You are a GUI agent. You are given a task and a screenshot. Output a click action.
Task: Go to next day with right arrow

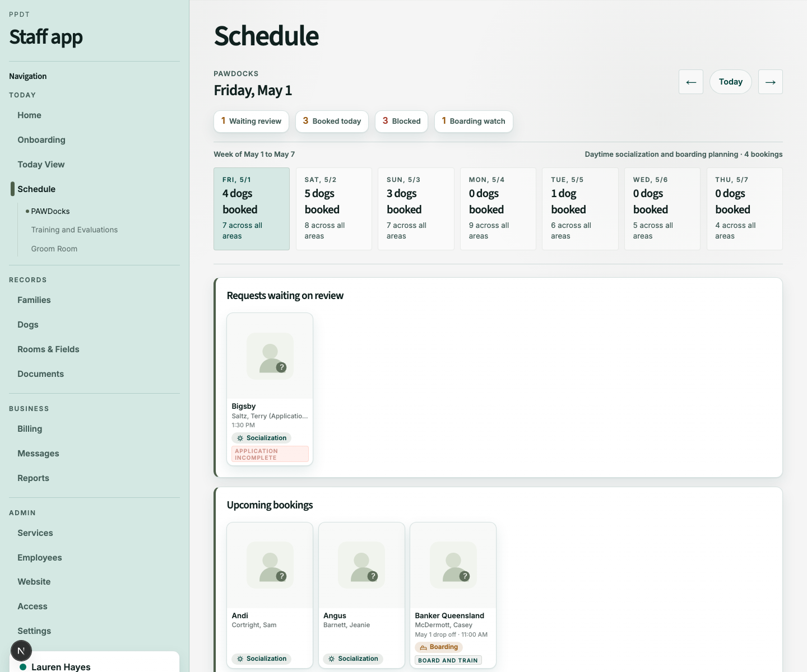(770, 82)
